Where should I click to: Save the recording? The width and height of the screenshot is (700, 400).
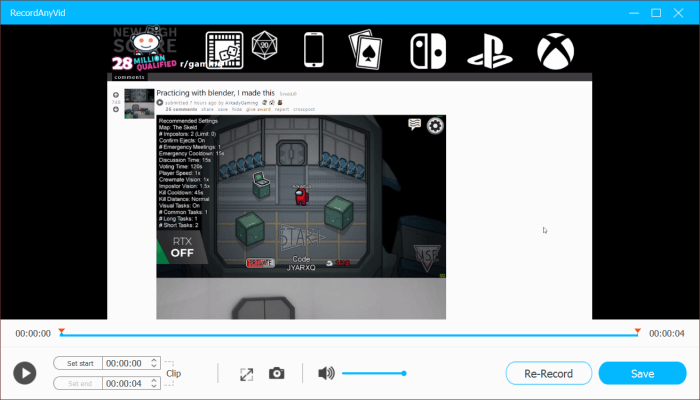(642, 373)
